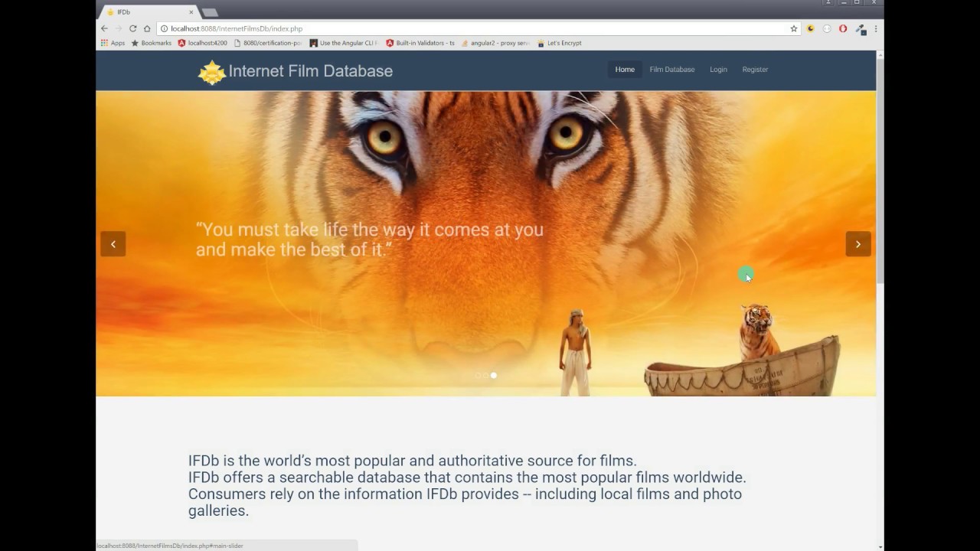Click the scrollbar down arrow

(880, 546)
